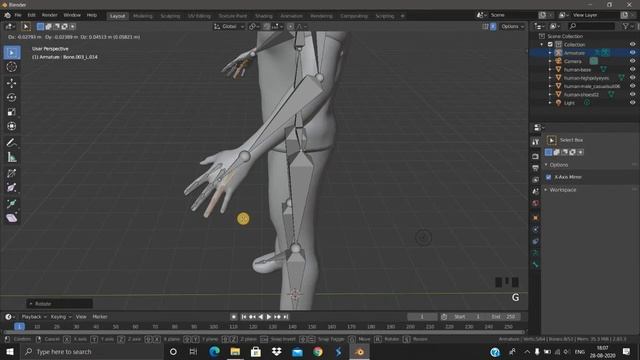Expand the Workspace panel
Image resolution: width=640 pixels, height=360 pixels.
pos(563,190)
